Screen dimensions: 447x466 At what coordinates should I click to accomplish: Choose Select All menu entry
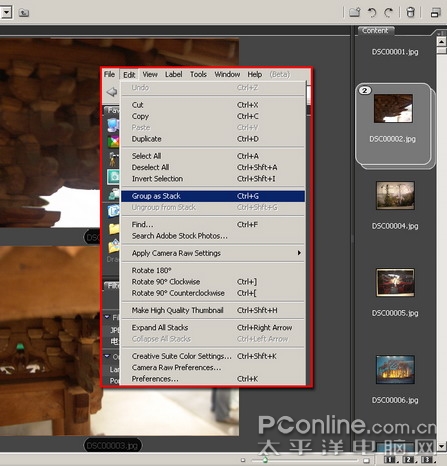click(x=213, y=156)
